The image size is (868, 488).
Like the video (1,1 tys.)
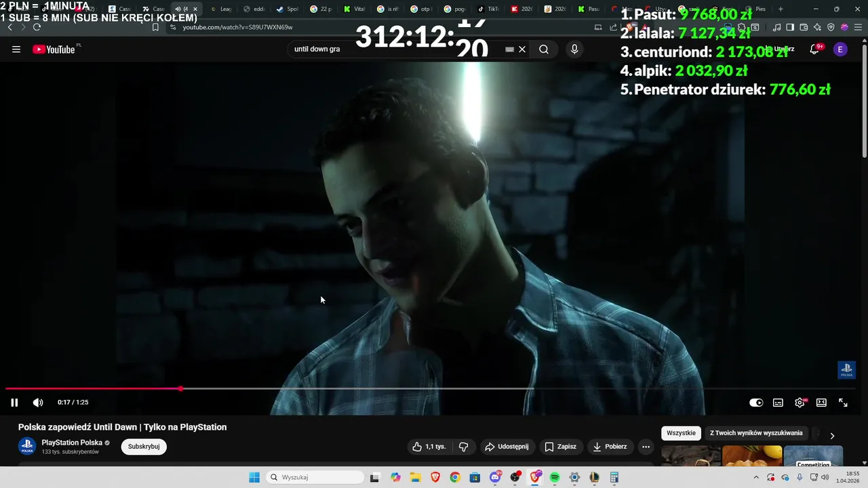[x=429, y=447]
